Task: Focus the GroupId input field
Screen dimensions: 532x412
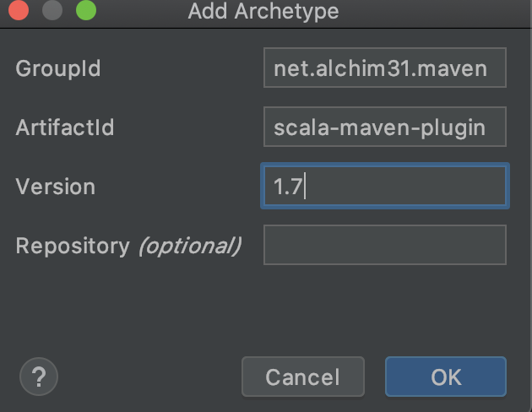Action: 385,68
